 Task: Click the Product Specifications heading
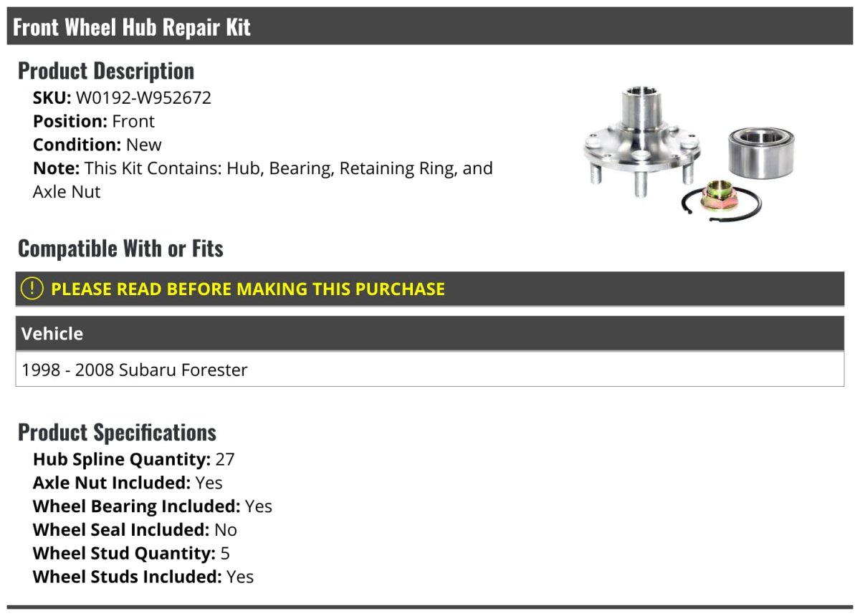(x=117, y=432)
